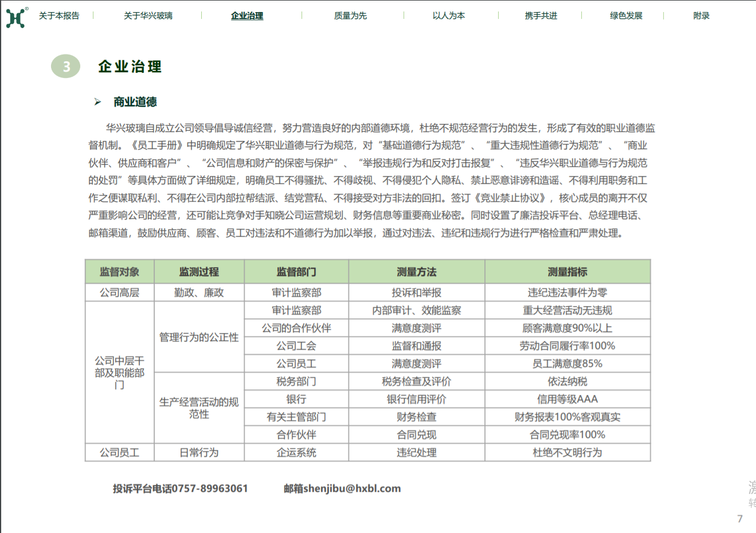Open the 关于本报告 navigation tab

tap(59, 15)
